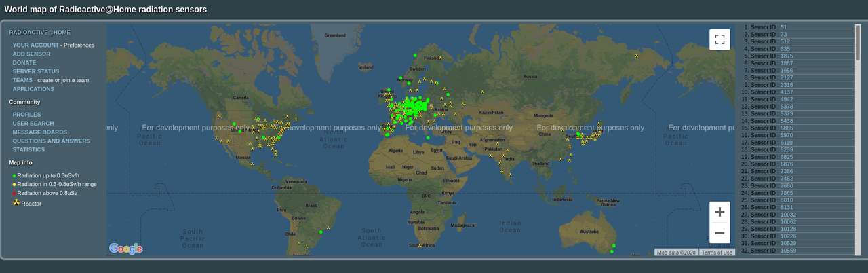The width and height of the screenshot is (868, 273).
Task: Open the DONATE link
Action: click(x=24, y=63)
